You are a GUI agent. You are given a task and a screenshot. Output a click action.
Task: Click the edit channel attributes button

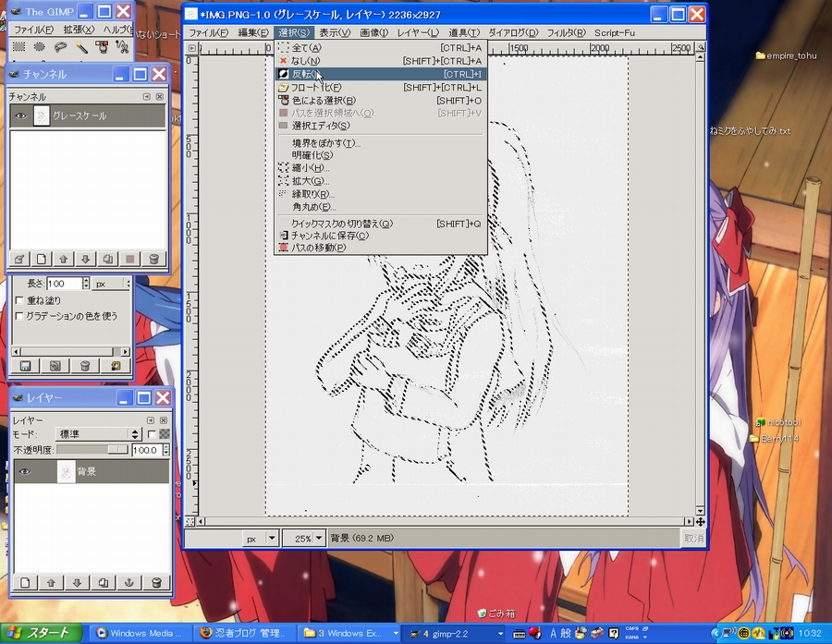tap(19, 259)
